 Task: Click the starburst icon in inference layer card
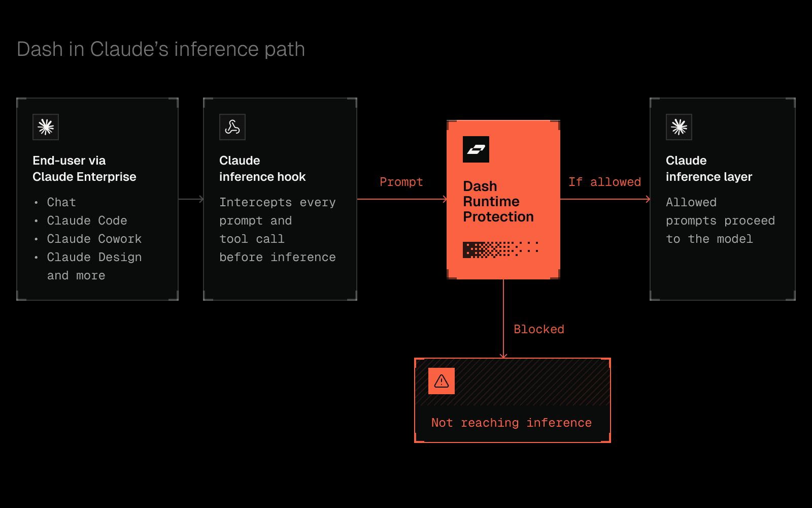679,127
